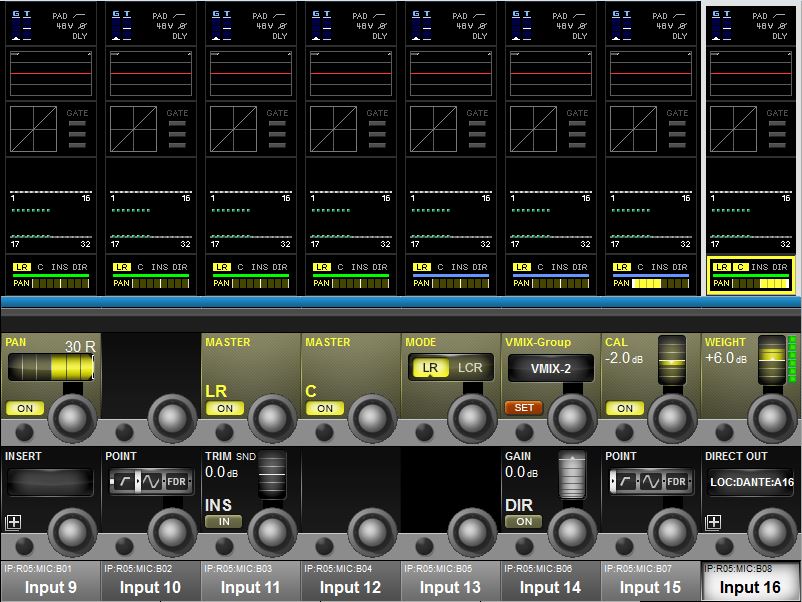
Task: Expand the DIRECT OUT plus icon
Action: pyautogui.click(x=713, y=522)
